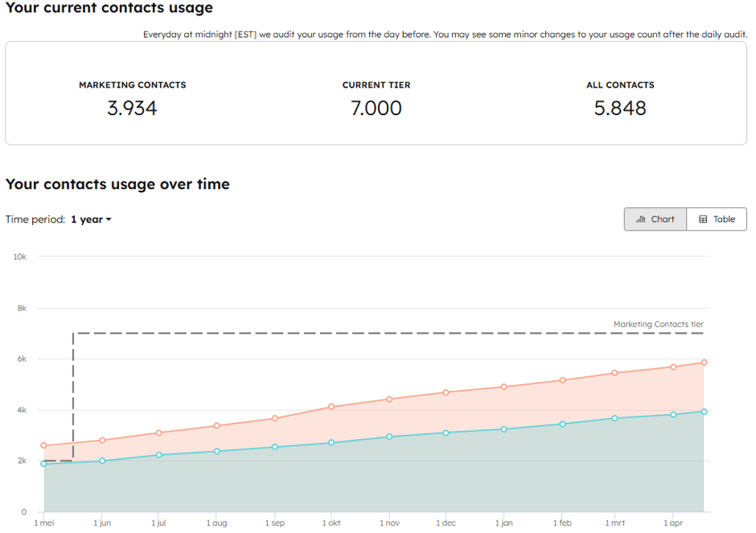Viewport: 756px width, 533px height.
Task: Click the Your current contacts usage heading
Action: 109,8
